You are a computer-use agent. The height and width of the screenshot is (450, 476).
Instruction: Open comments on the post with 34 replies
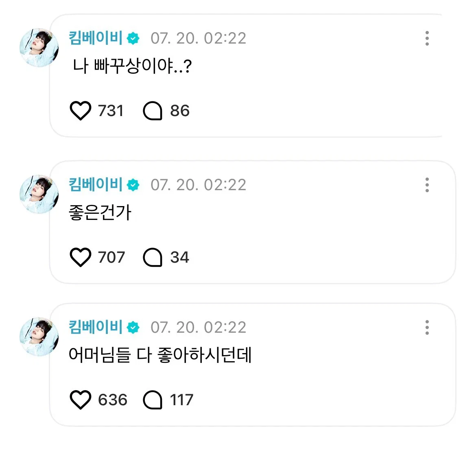coord(153,257)
